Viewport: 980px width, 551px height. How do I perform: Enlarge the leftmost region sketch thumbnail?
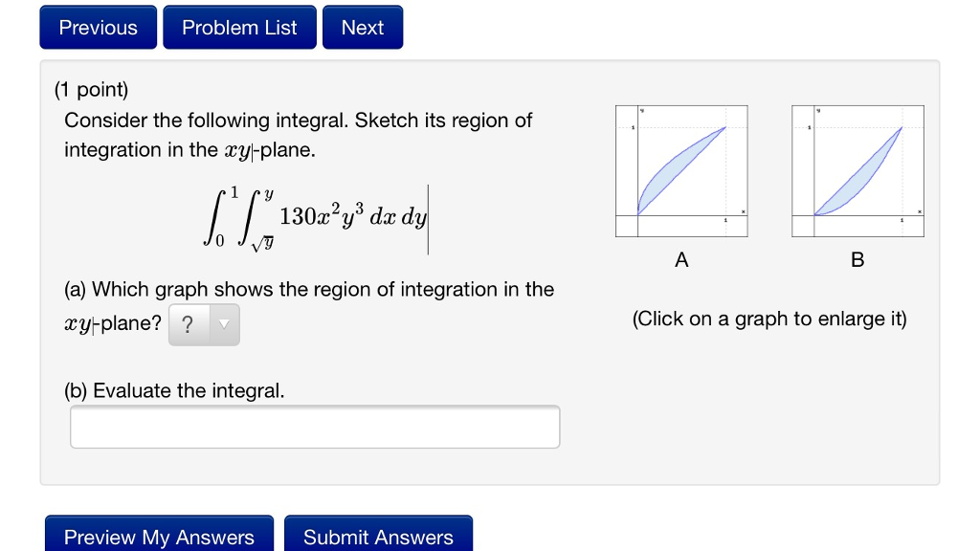click(x=680, y=169)
